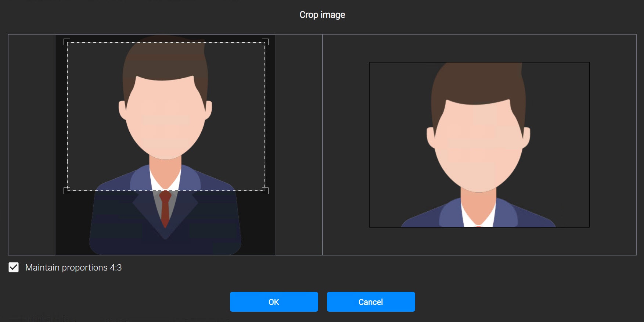Click the Crop image dialog title
Screen dimensions: 644x322
click(322, 15)
